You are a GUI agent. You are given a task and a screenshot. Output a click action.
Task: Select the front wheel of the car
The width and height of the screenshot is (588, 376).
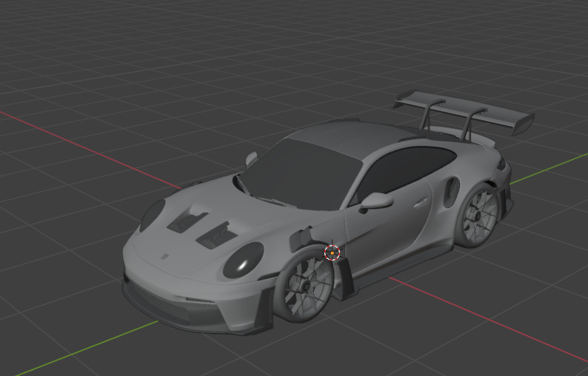304,285
